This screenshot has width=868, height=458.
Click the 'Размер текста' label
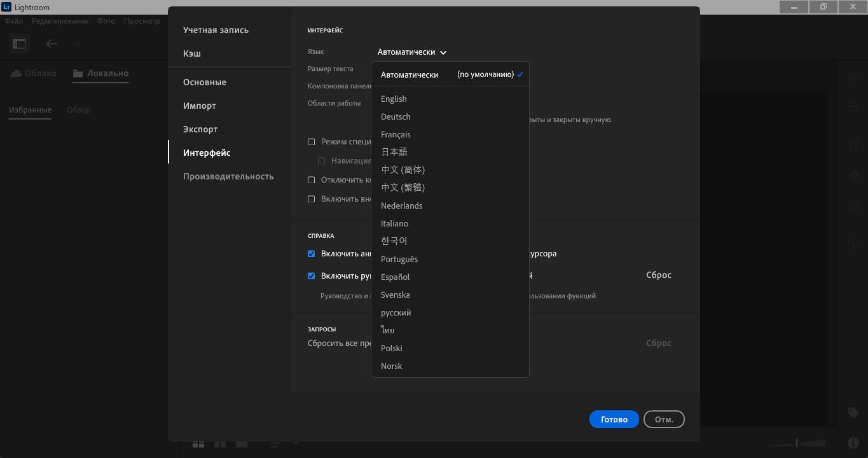coord(331,69)
